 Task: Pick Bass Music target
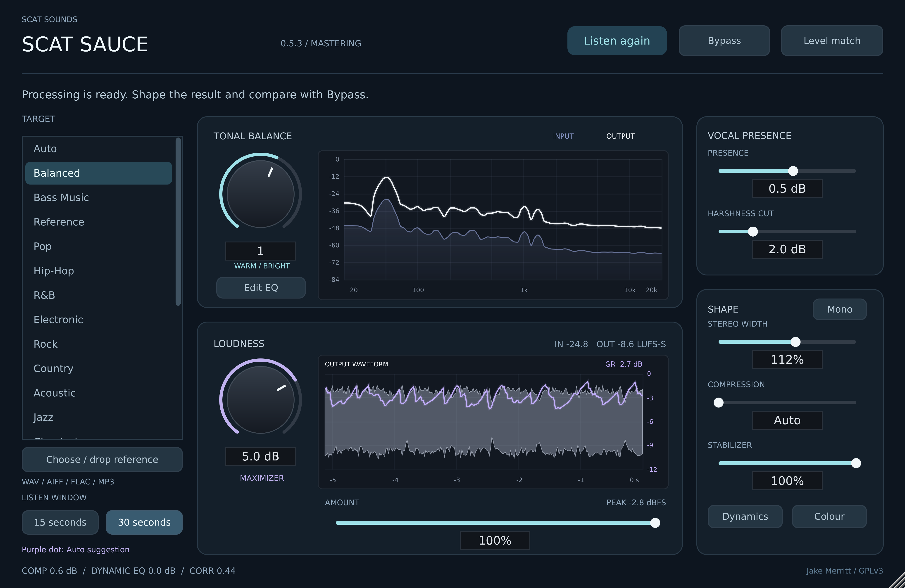(98, 198)
